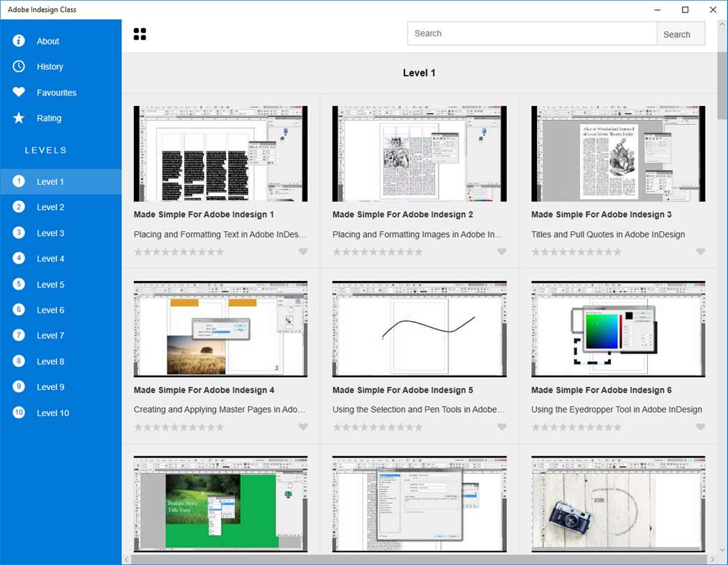Screen dimensions: 728x565
Task: Switch to Level 5
Action: (x=61, y=284)
